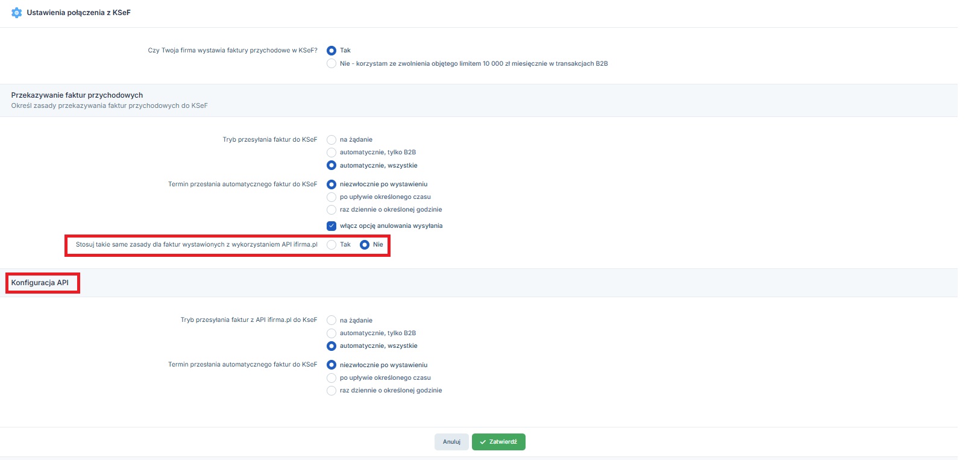980x460 pixels.
Task: Choose na żądanie under Przekazywanie faktur przychodowych
Action: pos(331,140)
